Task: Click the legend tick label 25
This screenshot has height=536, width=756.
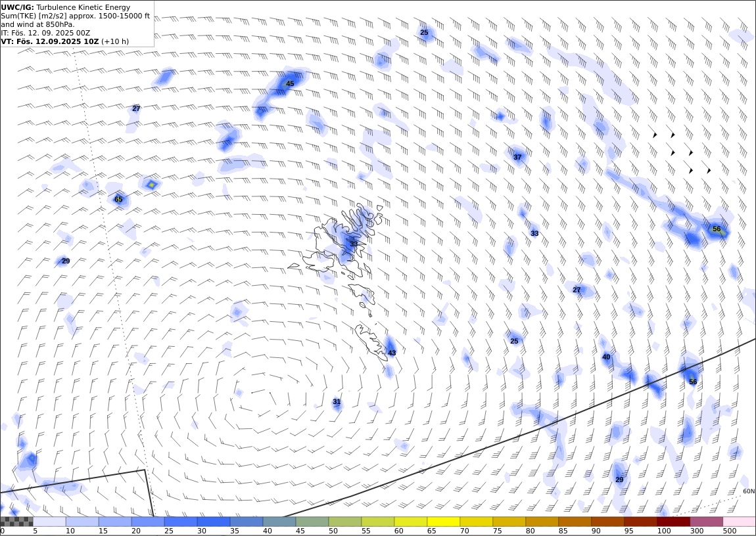Action: (x=169, y=531)
